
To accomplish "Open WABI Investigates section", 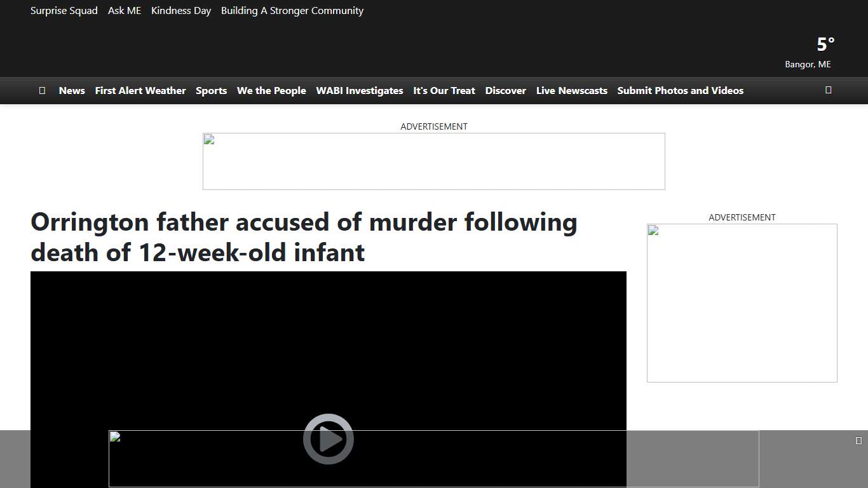I will [360, 91].
